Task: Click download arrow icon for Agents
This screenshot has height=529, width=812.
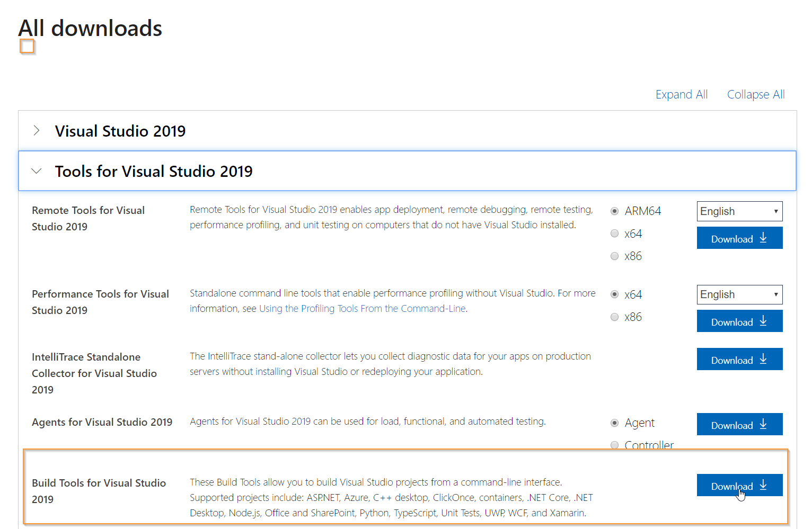Action: point(763,424)
